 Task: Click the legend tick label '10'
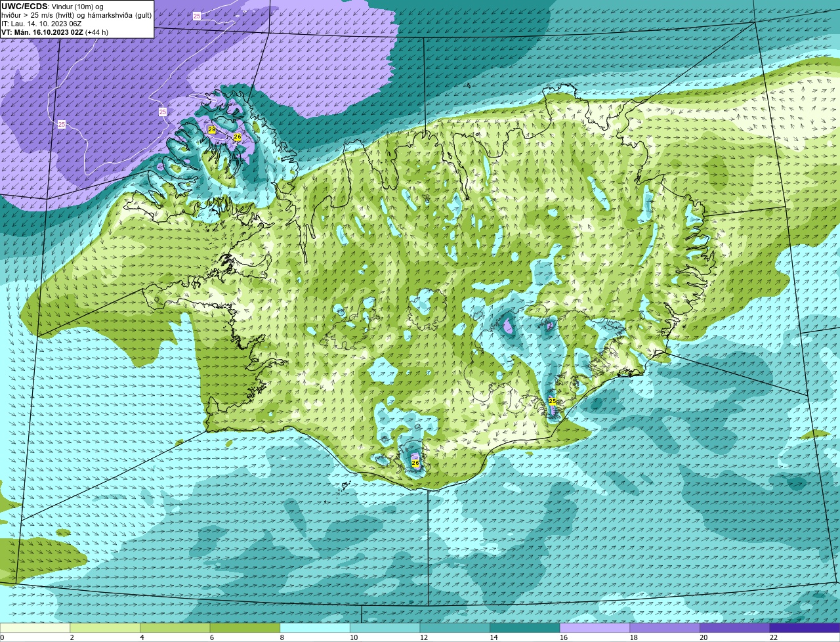pos(354,637)
